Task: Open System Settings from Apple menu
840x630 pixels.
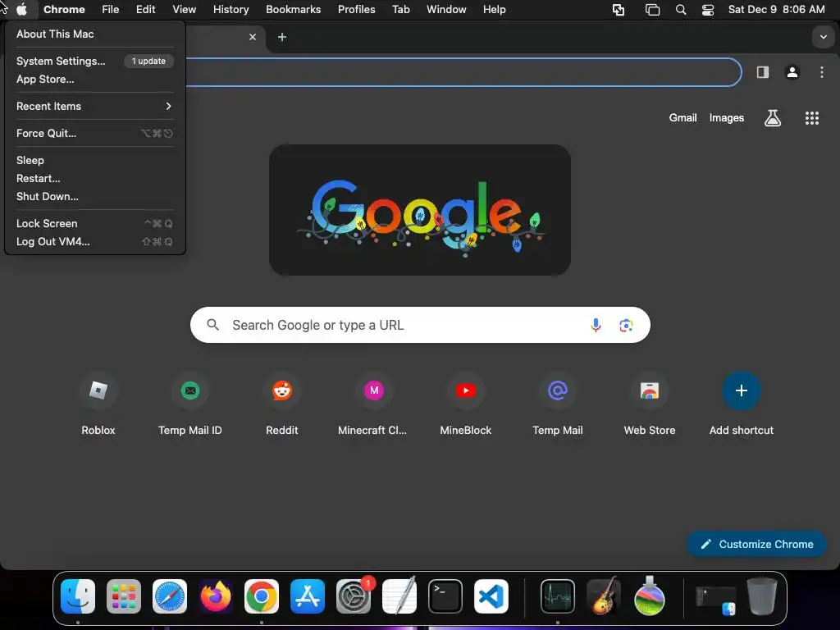Action: point(95,61)
